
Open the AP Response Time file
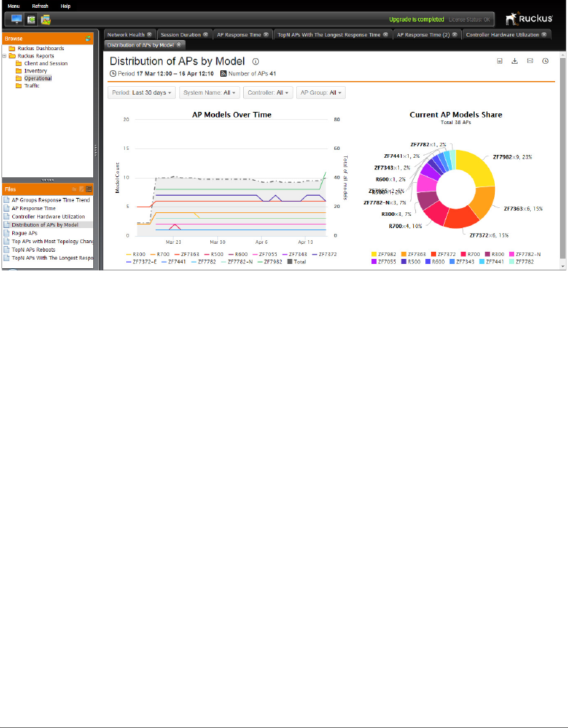(x=34, y=209)
